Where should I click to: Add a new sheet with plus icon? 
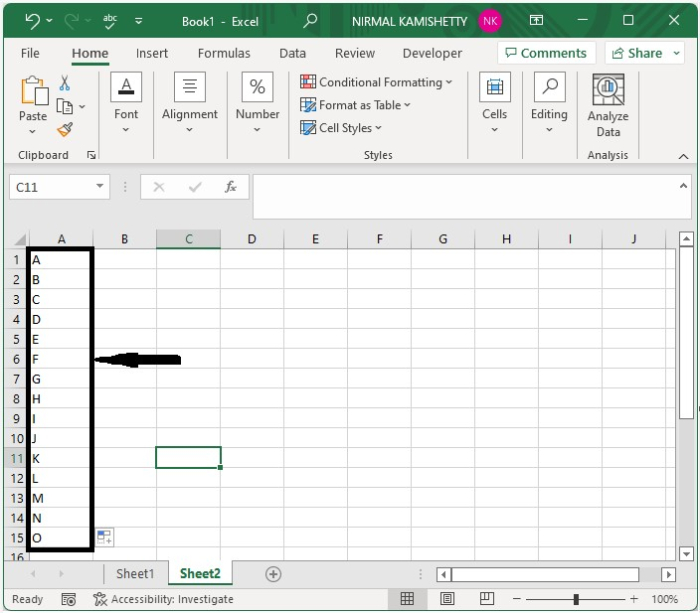point(273,574)
